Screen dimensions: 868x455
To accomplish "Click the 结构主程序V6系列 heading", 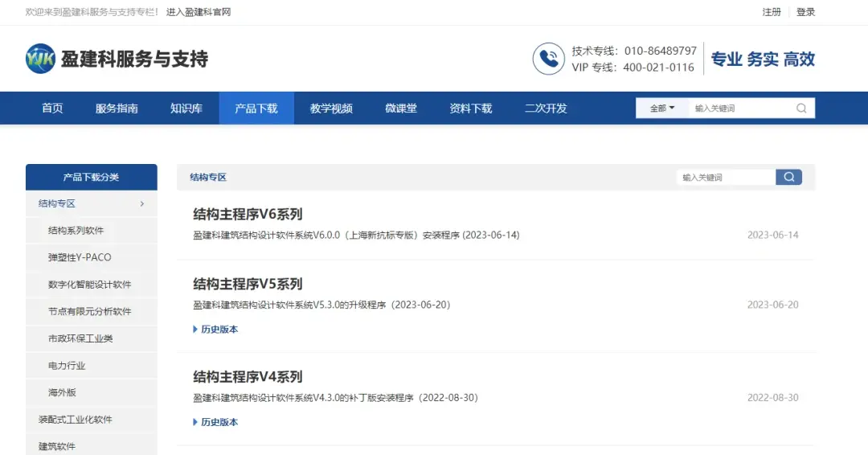I will coord(248,214).
